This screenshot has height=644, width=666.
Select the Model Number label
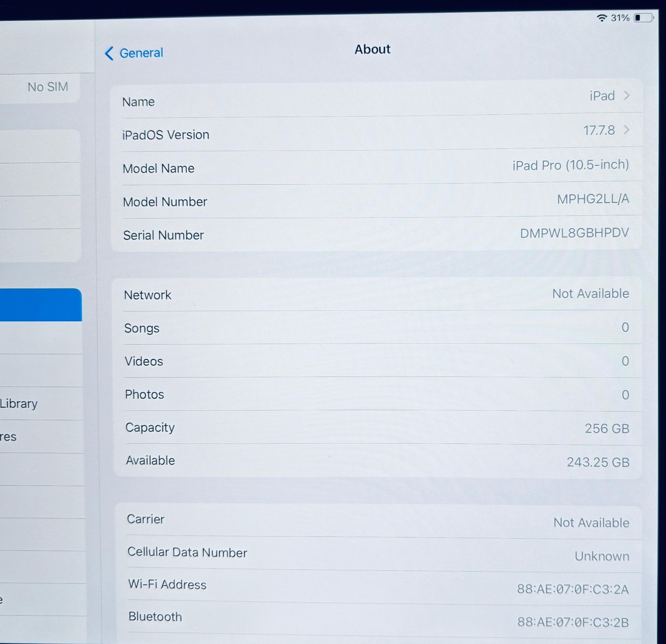click(165, 202)
